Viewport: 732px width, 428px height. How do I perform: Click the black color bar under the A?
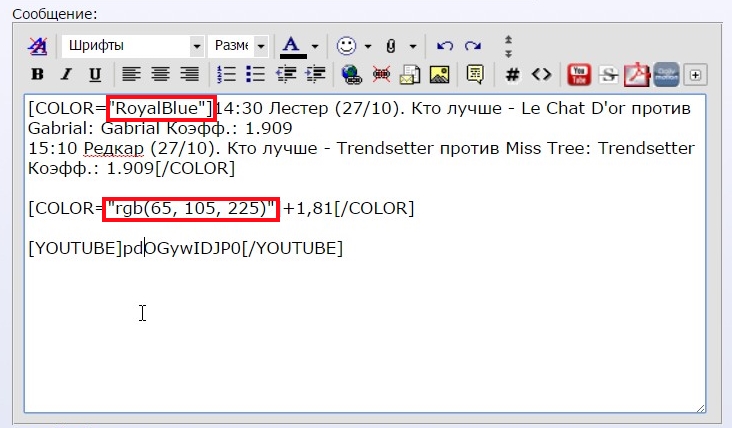[293, 56]
